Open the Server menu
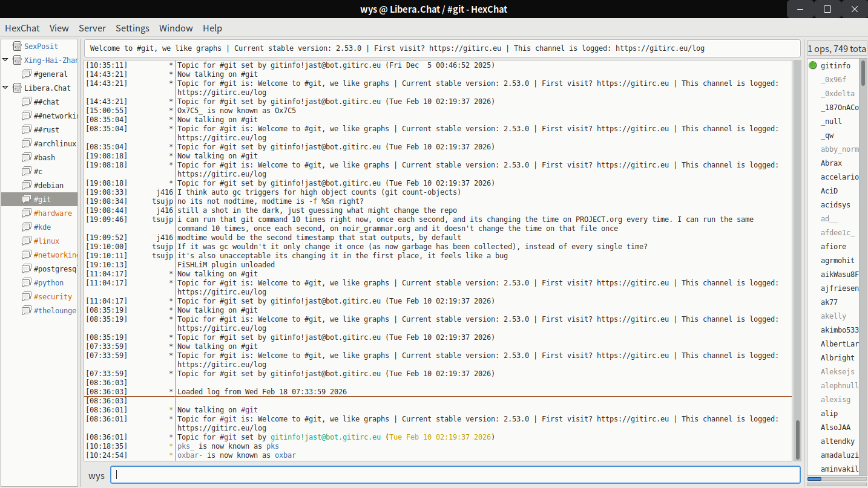This screenshot has height=488, width=868. tap(92, 28)
